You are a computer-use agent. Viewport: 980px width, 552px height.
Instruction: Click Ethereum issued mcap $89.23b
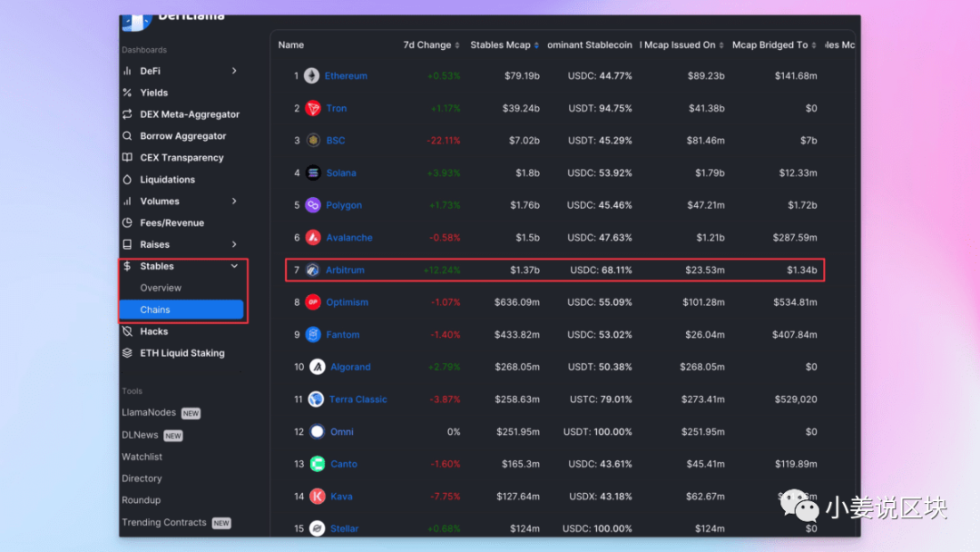tap(706, 75)
